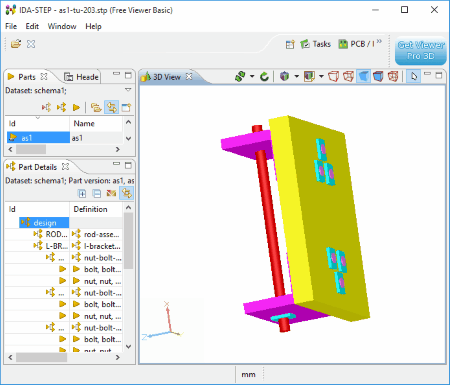Open the dropdown next to the purple cube icon
Screen dimensions: 450x385
pyautogui.click(x=296, y=77)
